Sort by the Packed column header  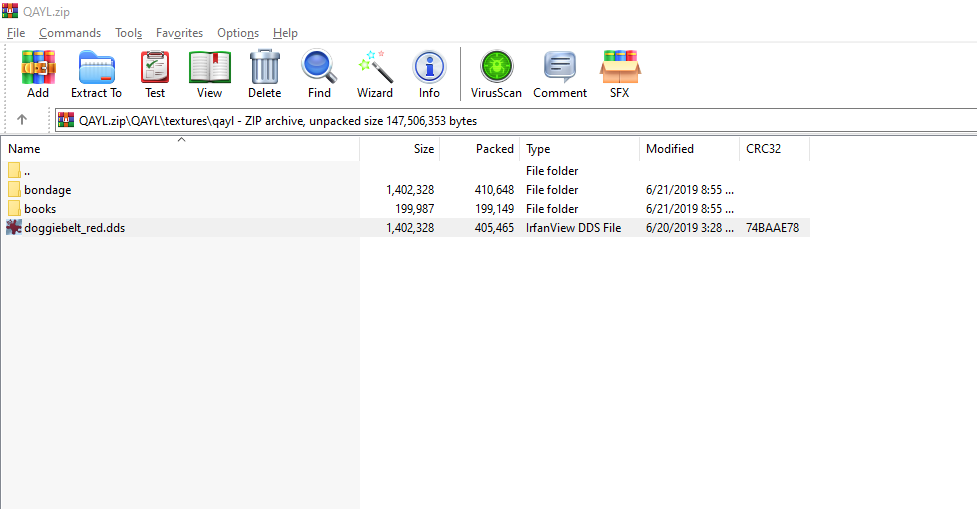(480, 149)
